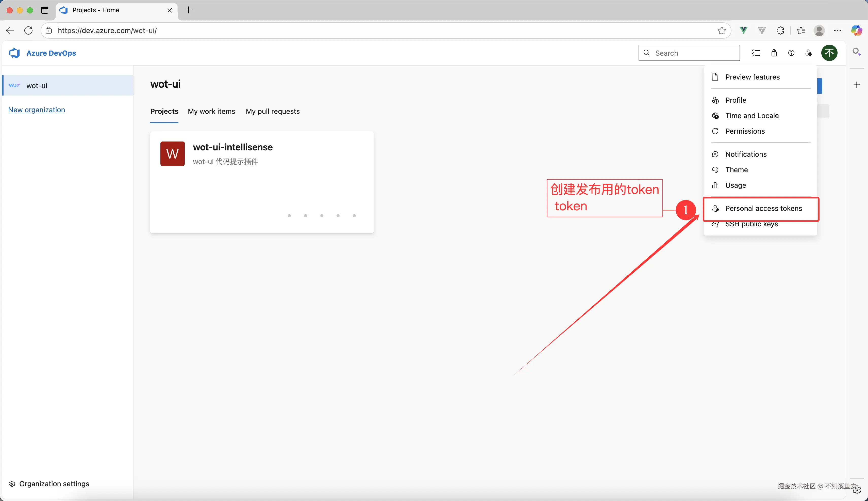Open the browser extensions puzzle icon
This screenshot has width=868, height=501.
click(x=780, y=31)
